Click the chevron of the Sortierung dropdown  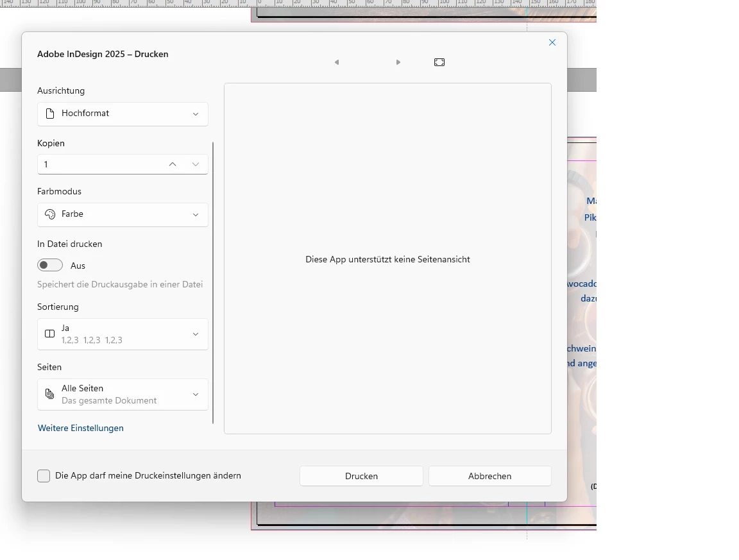pyautogui.click(x=196, y=334)
